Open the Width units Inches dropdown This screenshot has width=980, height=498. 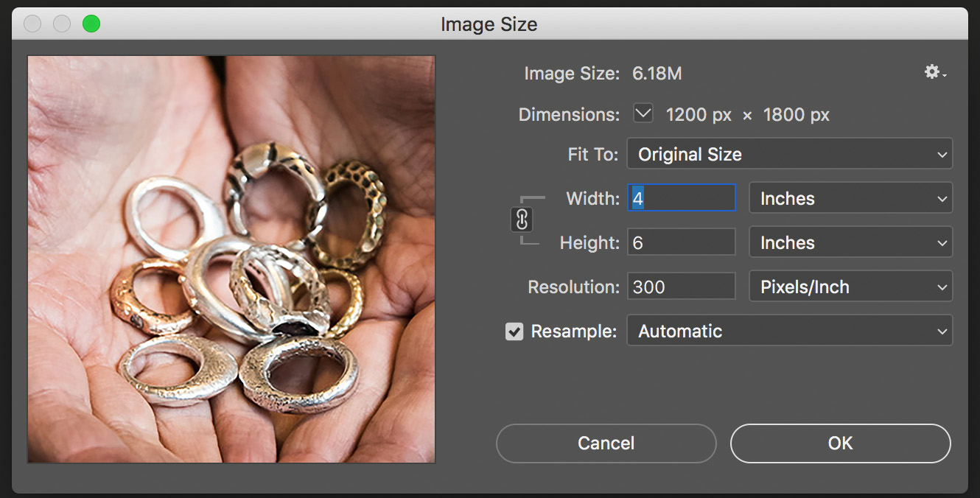pyautogui.click(x=850, y=198)
